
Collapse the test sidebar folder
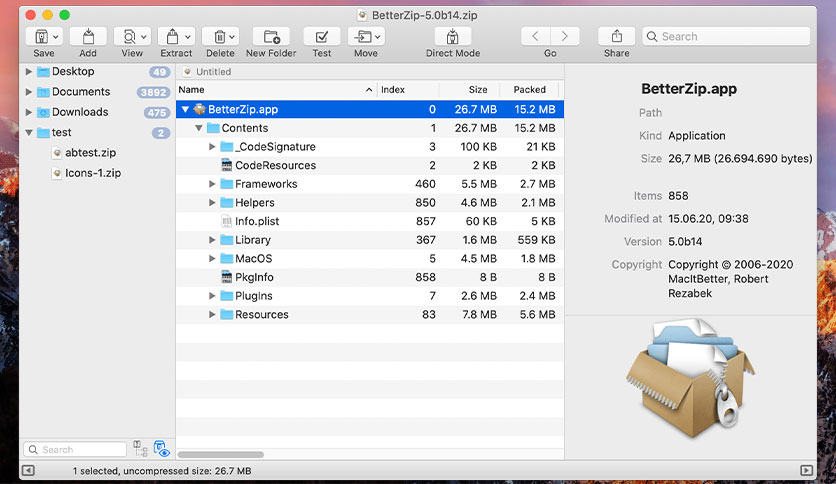(x=29, y=133)
